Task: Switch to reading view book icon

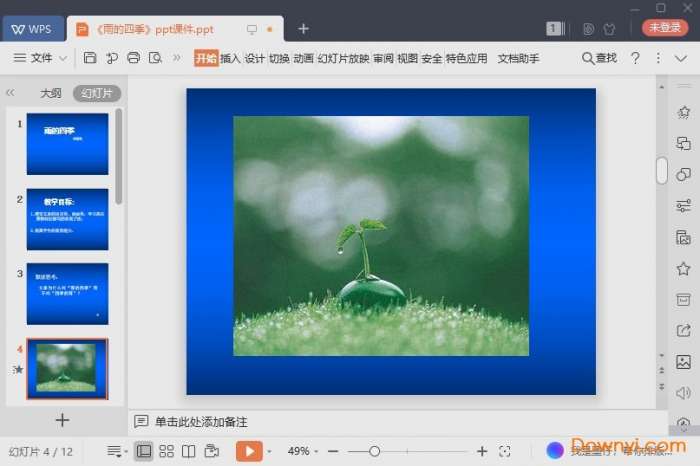Action: pos(188,451)
